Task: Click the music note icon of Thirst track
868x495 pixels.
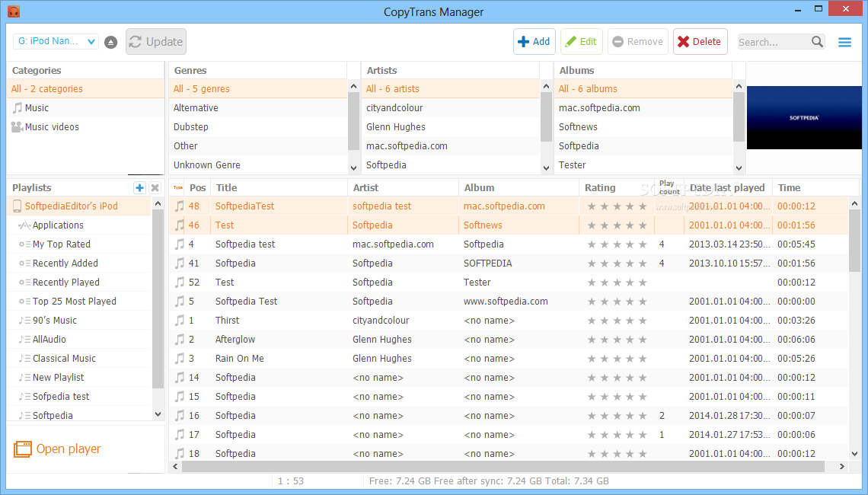Action: [180, 320]
